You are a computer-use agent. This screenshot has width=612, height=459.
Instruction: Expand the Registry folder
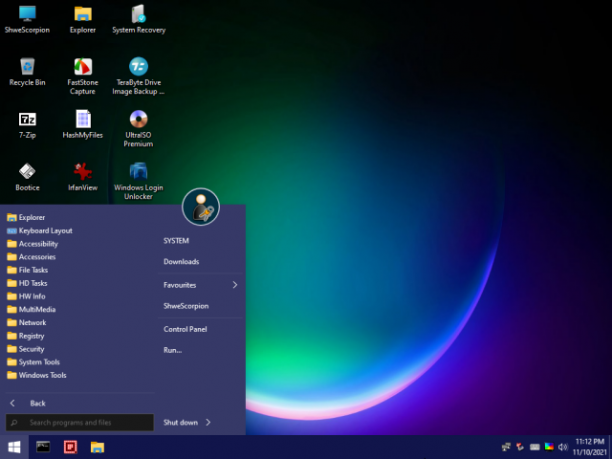point(80,336)
